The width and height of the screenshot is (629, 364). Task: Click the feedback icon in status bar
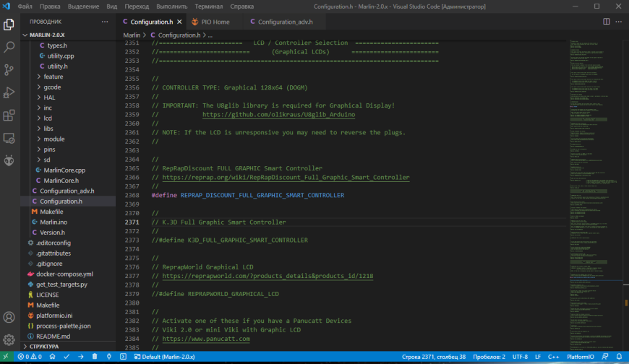[605, 356]
